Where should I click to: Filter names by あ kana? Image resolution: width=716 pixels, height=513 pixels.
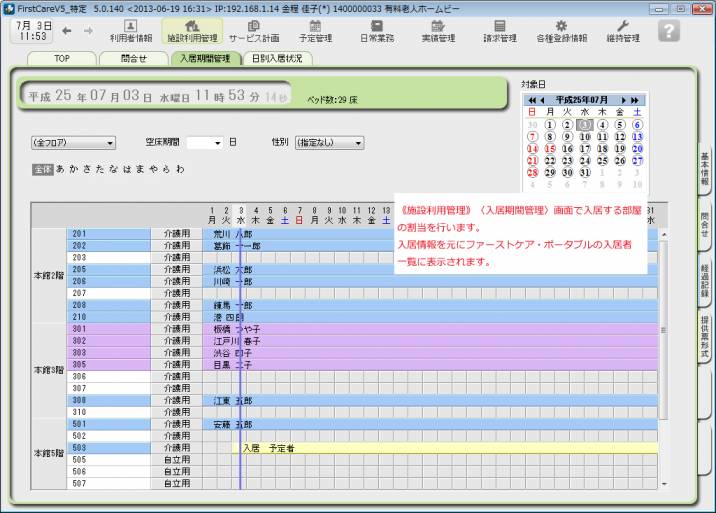click(x=60, y=169)
